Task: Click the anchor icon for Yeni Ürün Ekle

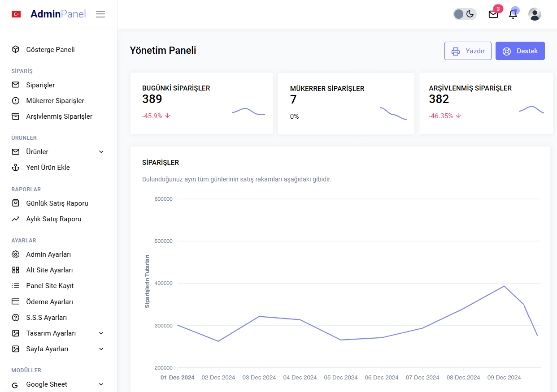Action: 16,168
